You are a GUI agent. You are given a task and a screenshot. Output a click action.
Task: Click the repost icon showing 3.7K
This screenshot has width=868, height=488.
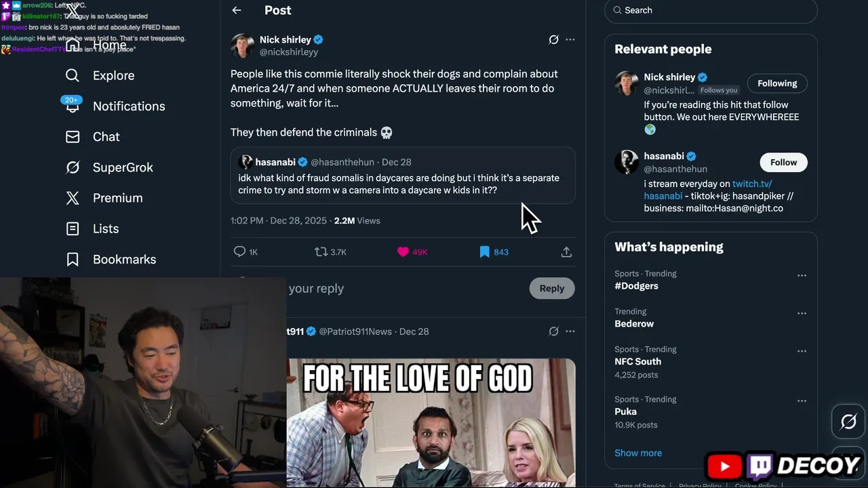click(321, 251)
